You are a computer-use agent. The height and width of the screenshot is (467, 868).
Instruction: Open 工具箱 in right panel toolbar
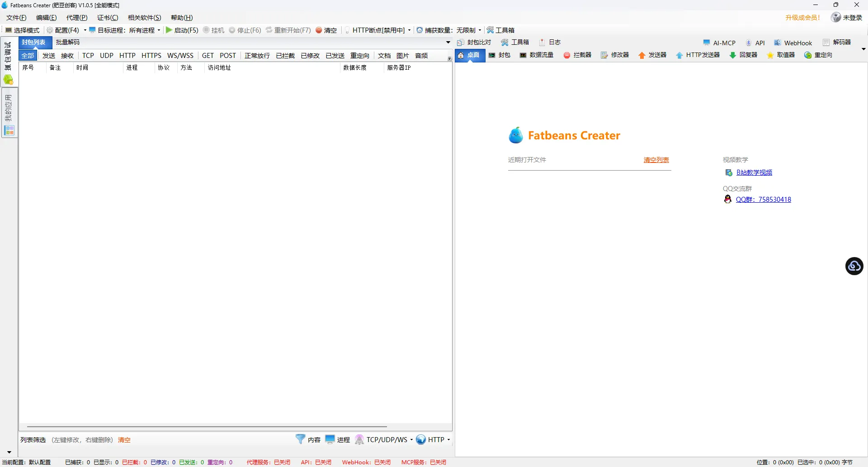(x=515, y=43)
